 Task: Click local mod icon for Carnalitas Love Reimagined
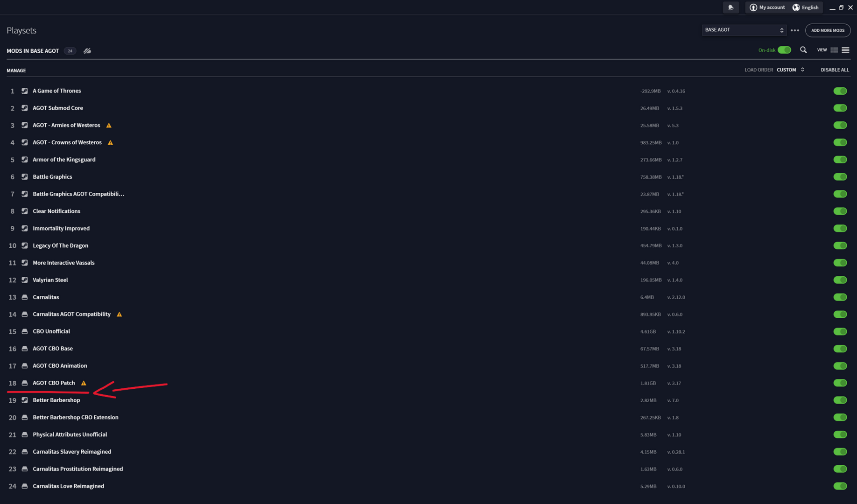pyautogui.click(x=25, y=486)
